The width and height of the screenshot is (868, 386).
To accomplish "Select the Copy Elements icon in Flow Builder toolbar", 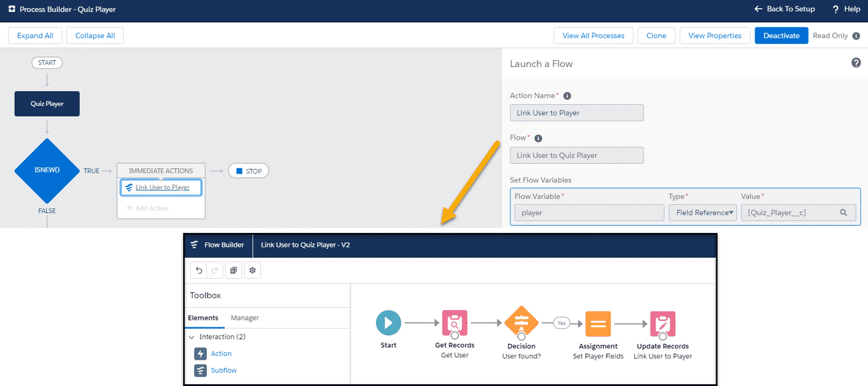I will click(234, 270).
